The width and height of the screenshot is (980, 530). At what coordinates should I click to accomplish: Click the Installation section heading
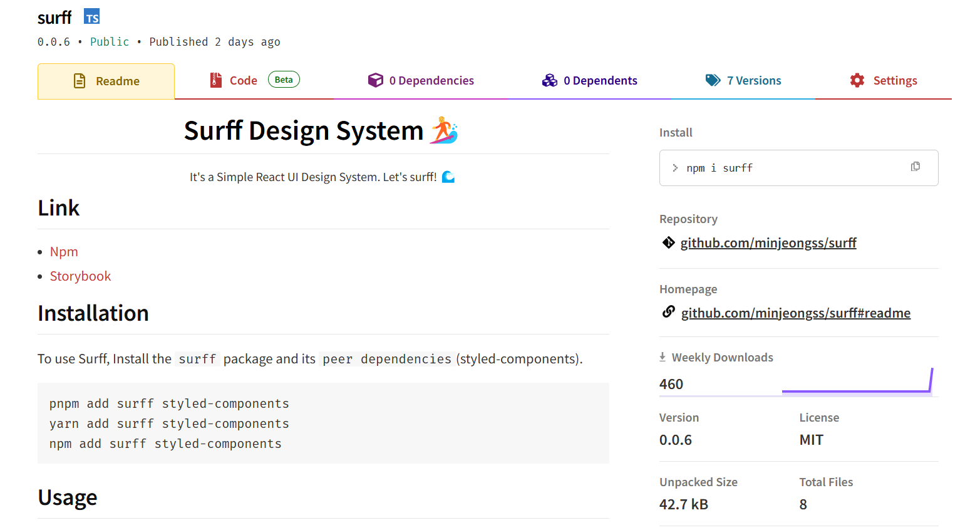[93, 313]
